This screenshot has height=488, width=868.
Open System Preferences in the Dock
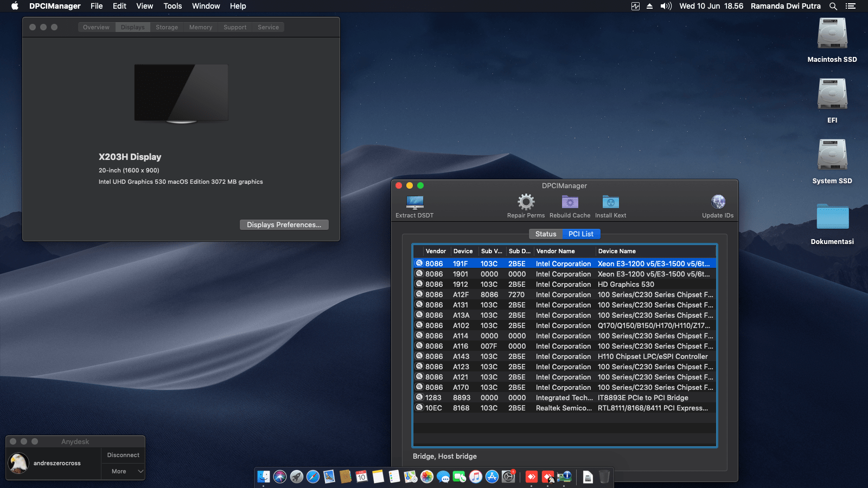pos(508,477)
